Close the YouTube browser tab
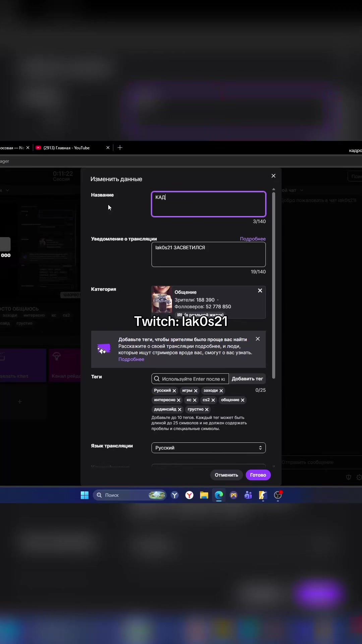This screenshot has width=362, height=644. (108, 148)
